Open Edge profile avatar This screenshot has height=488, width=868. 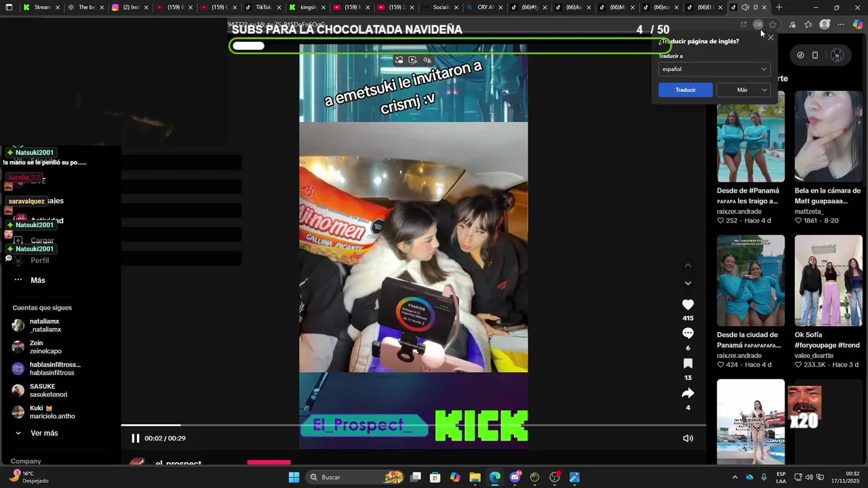[x=825, y=24]
